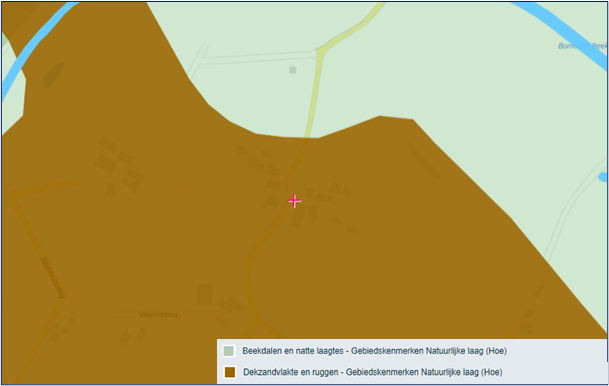The image size is (609, 386).
Task: Click the Almhuisweg street label
Action: [52, 278]
